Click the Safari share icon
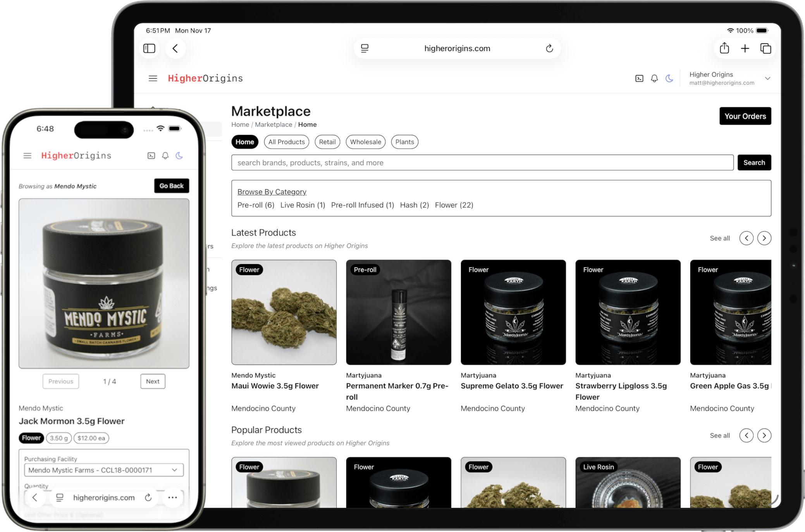Image resolution: width=805 pixels, height=532 pixels. [x=724, y=48]
